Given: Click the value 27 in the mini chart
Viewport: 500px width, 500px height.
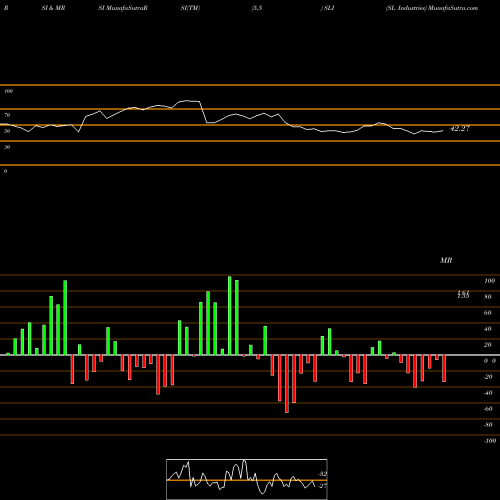Looking at the screenshot, I should pos(323,486).
